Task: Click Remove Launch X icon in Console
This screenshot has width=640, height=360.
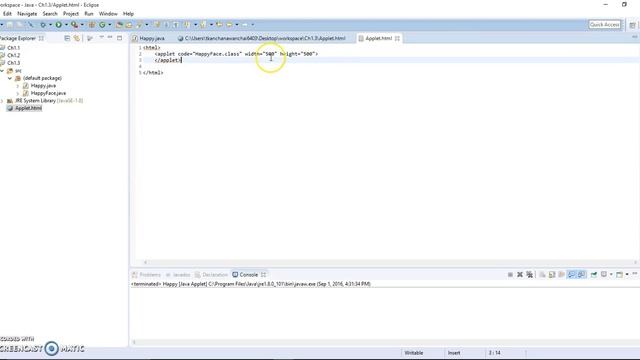Action: 520,275
